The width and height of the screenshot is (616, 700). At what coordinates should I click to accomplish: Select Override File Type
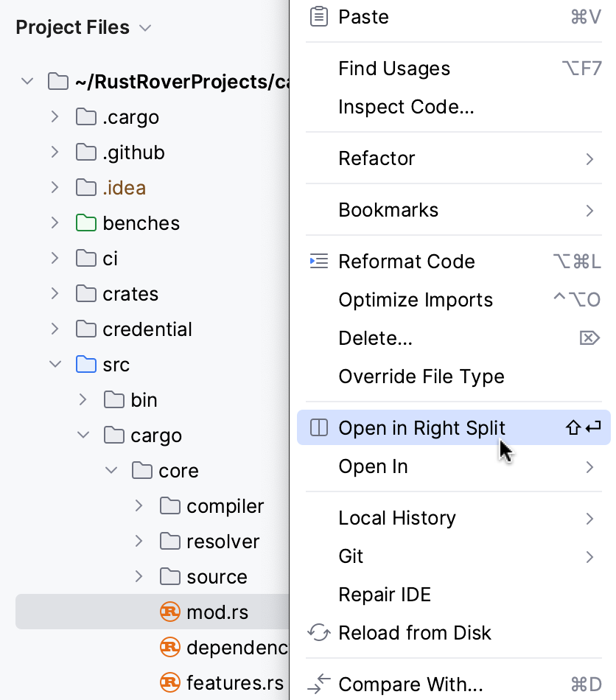click(421, 377)
